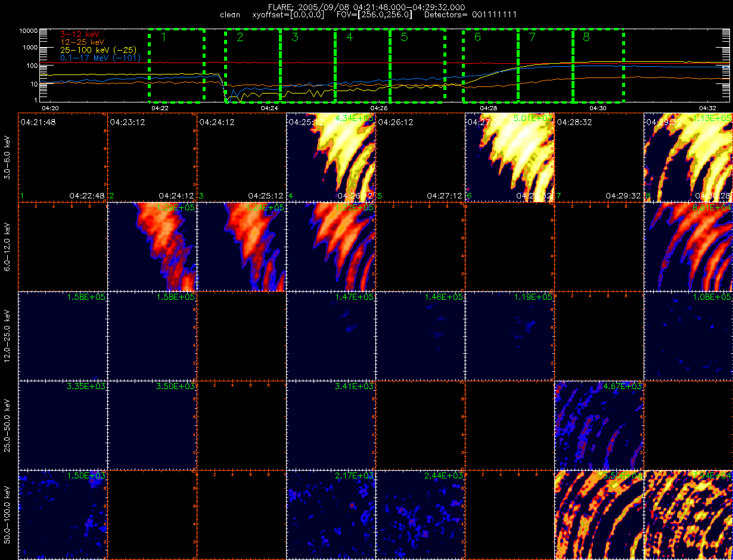Open the 25-50 keV image labeled 4.67E+03
This screenshot has height=560, width=733.
599,425
